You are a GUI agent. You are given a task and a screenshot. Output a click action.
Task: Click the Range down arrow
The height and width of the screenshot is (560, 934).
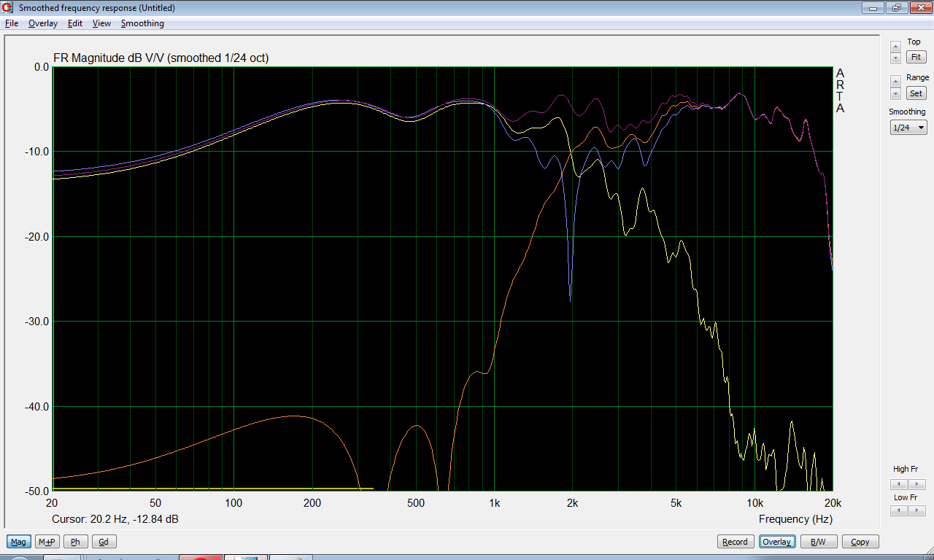(896, 94)
